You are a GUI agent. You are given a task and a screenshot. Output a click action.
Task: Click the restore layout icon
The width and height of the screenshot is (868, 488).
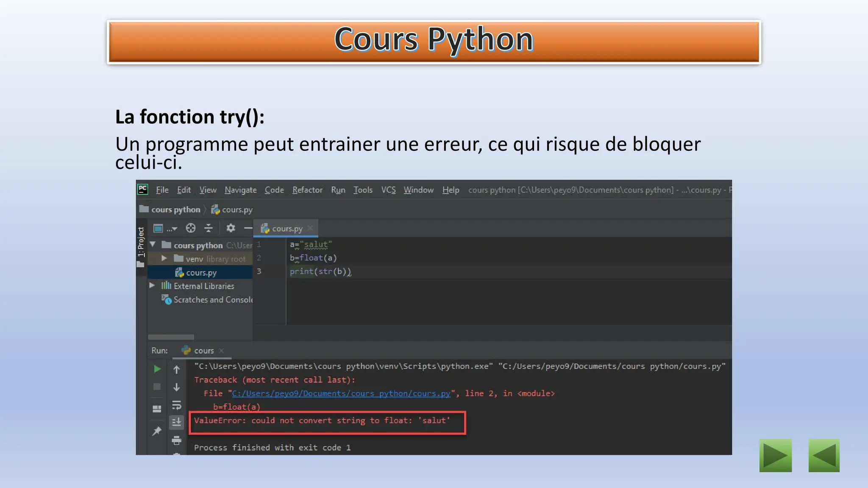pyautogui.click(x=157, y=409)
